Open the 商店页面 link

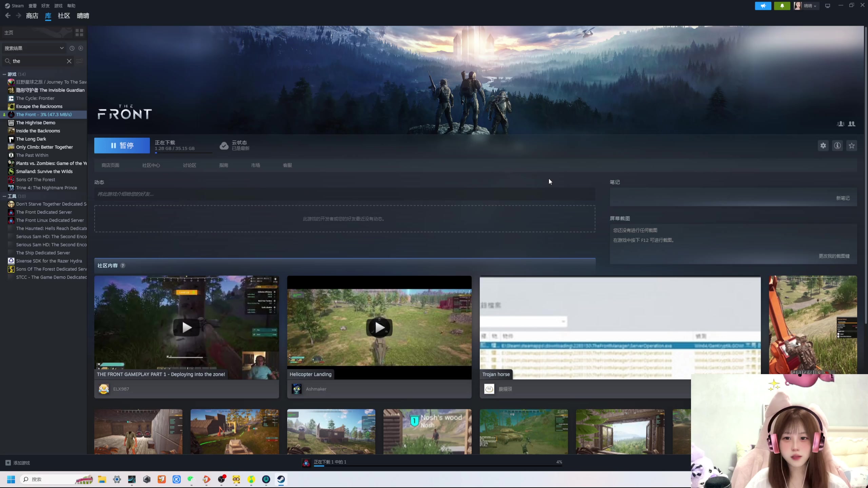111,165
